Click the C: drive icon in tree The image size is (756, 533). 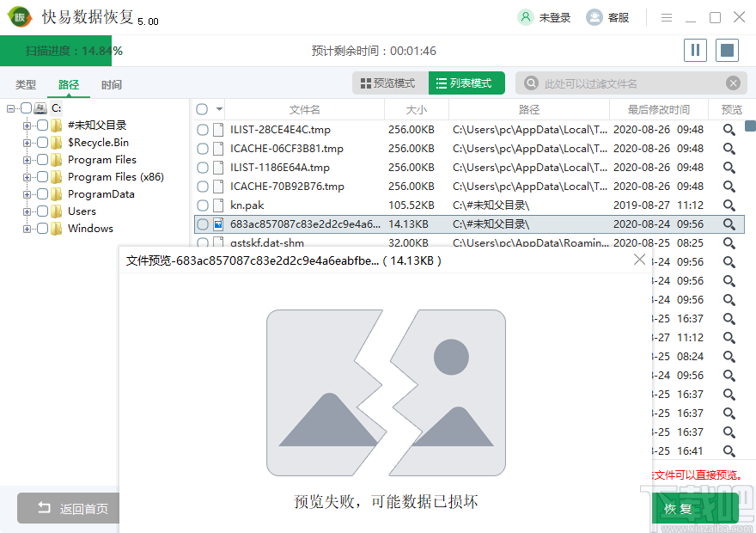pyautogui.click(x=40, y=108)
